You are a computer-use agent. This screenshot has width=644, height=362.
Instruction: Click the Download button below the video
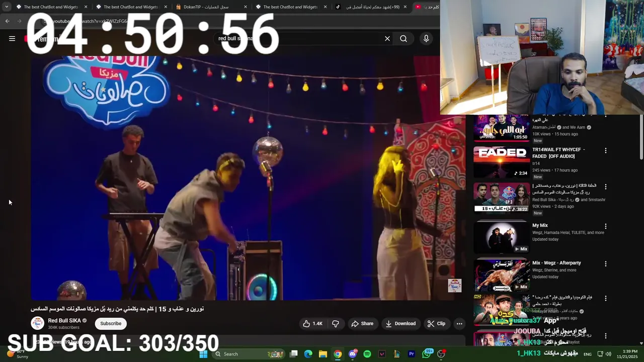click(400, 324)
